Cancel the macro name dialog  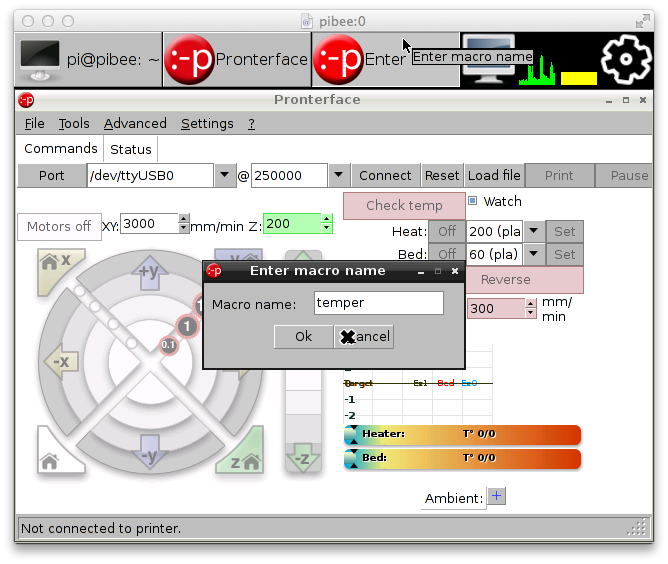(364, 337)
